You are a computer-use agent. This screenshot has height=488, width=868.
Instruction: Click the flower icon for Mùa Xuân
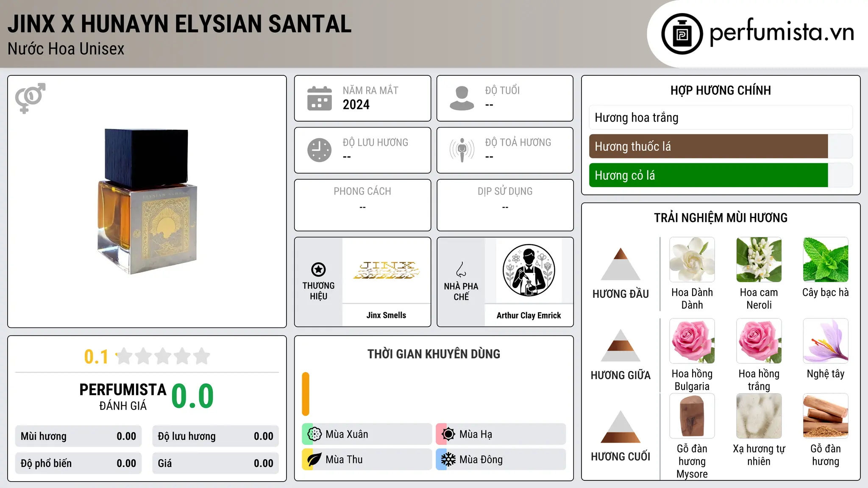click(x=314, y=434)
